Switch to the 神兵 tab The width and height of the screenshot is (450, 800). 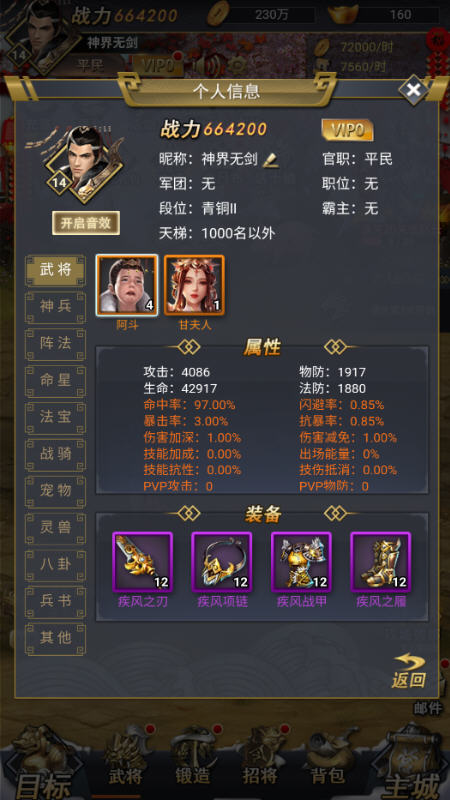56,307
